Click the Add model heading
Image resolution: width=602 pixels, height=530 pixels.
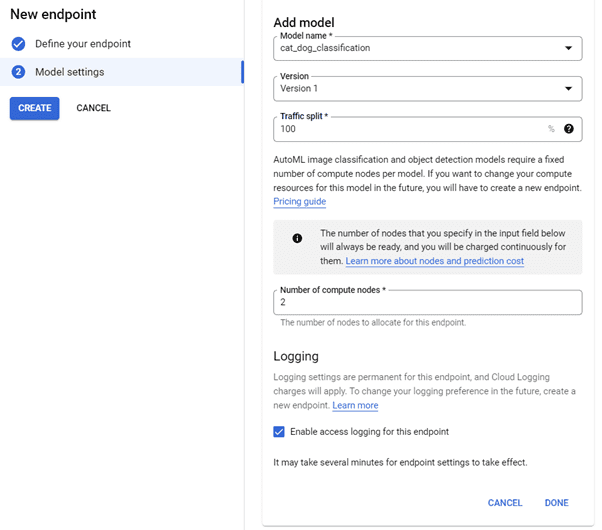tap(304, 23)
